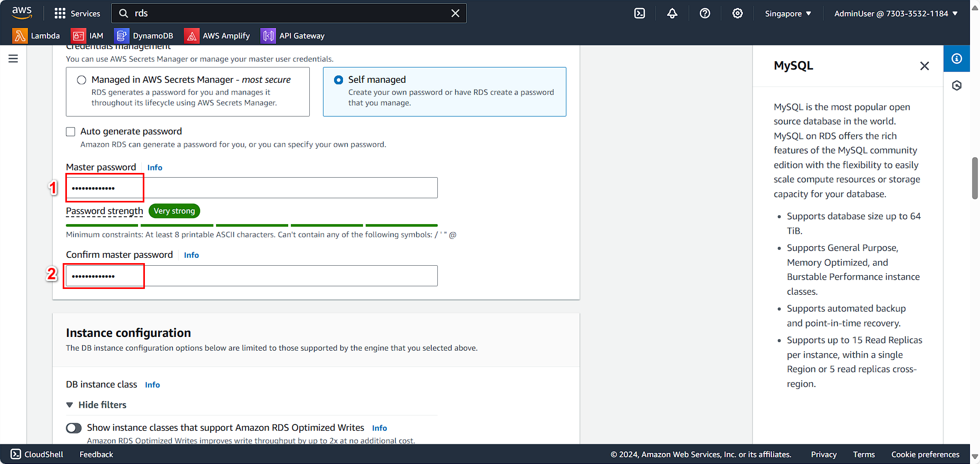Open the notifications bell
The width and height of the screenshot is (980, 464).
[x=672, y=13]
